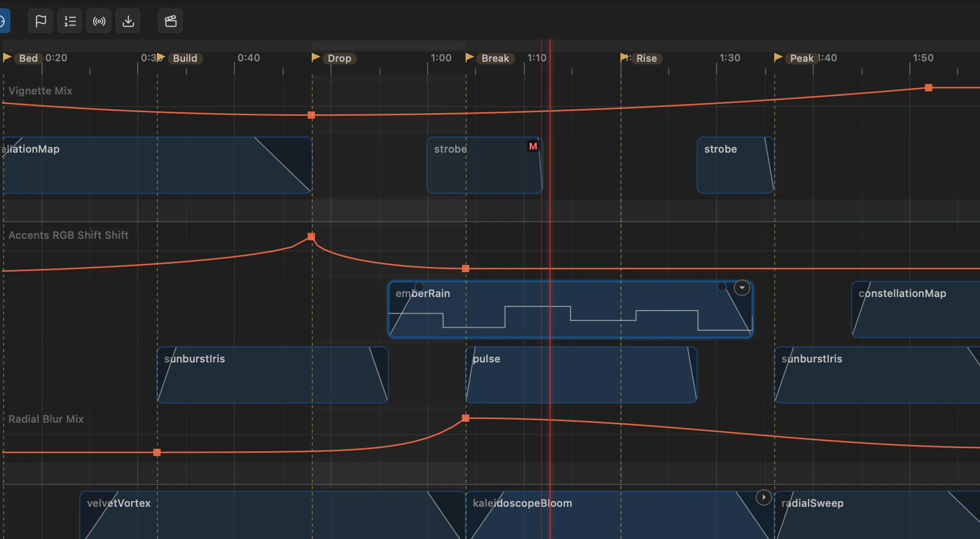Click the 1:30 time label on ruler
The image size is (980, 539).
point(730,58)
